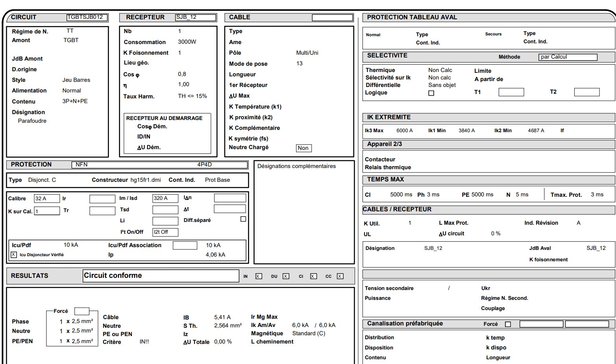Open the Neutre Chargé 'Non' field

tap(303, 148)
